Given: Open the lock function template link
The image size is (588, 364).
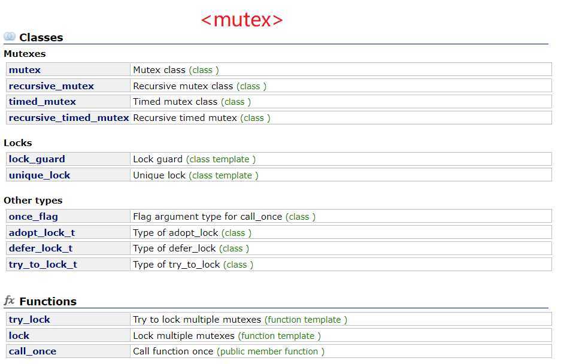Looking at the screenshot, I should (x=19, y=336).
